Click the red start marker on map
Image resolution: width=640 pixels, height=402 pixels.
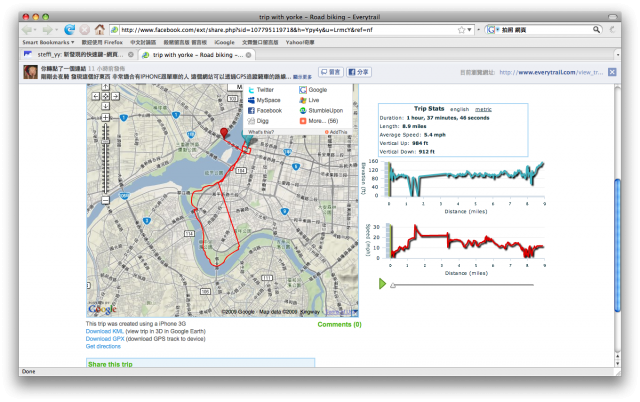(x=224, y=133)
